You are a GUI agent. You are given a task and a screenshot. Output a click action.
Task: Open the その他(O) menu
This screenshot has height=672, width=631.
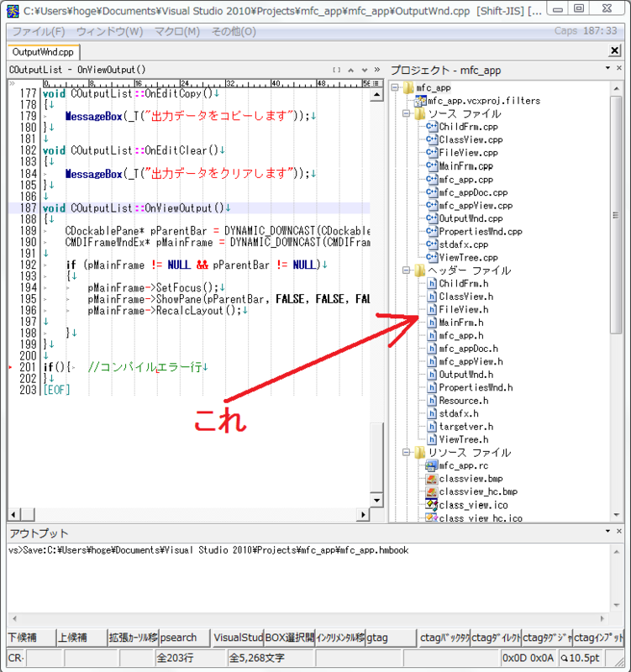(234, 31)
